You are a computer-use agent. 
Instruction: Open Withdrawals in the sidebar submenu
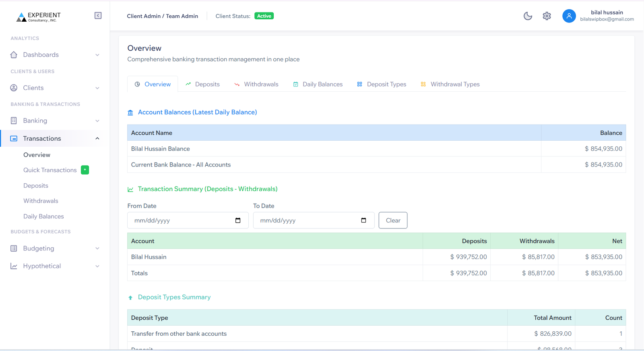click(41, 201)
